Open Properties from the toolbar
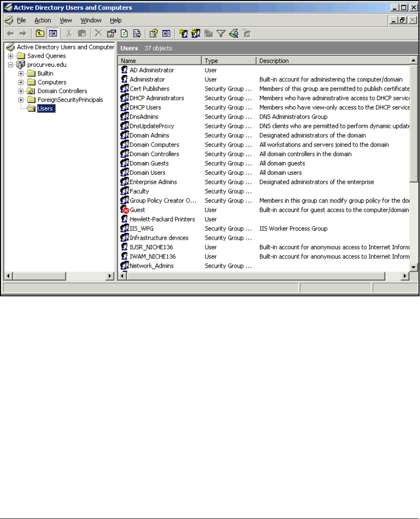Screen dimensions: 420x519 click(111, 33)
